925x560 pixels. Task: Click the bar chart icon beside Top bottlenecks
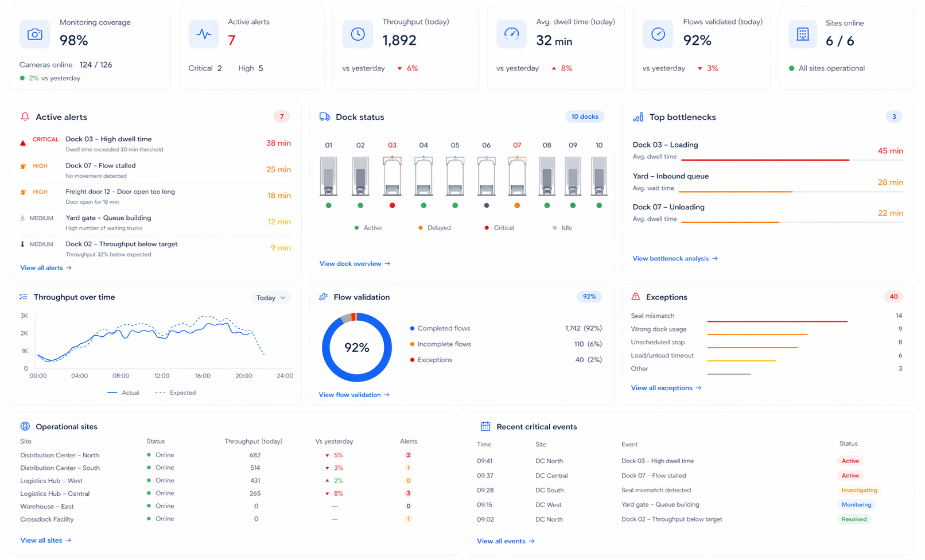637,116
